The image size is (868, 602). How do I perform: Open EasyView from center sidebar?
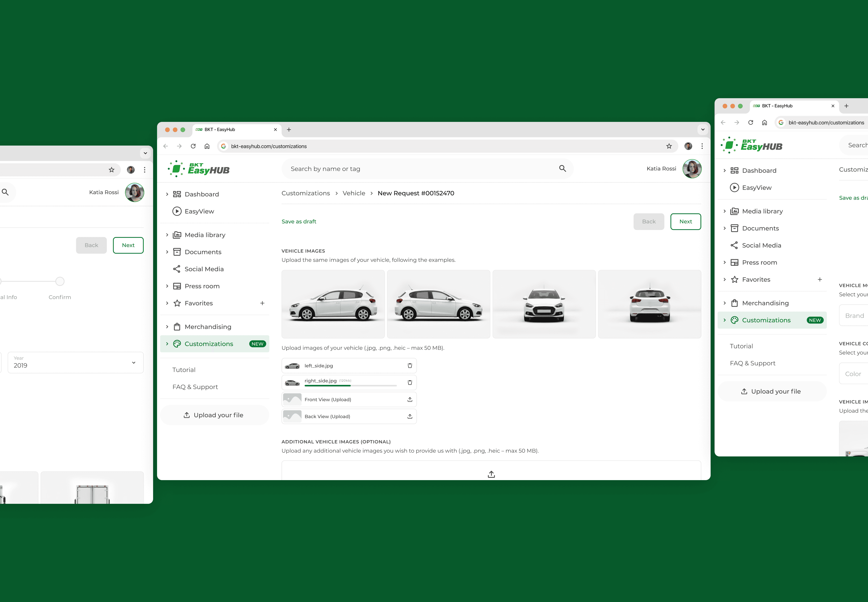pos(199,211)
